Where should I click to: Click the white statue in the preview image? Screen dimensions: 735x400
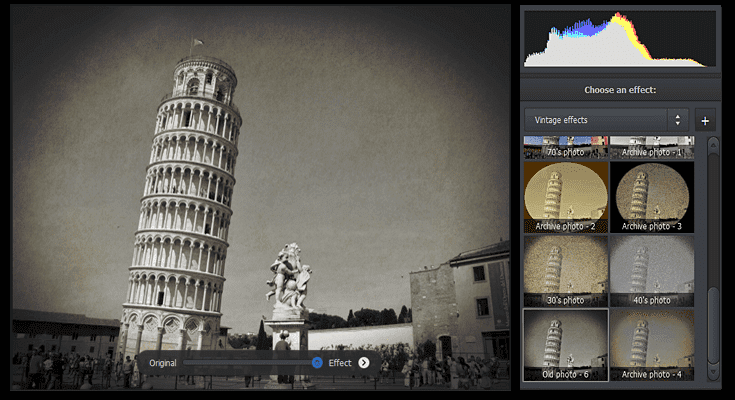(x=287, y=280)
